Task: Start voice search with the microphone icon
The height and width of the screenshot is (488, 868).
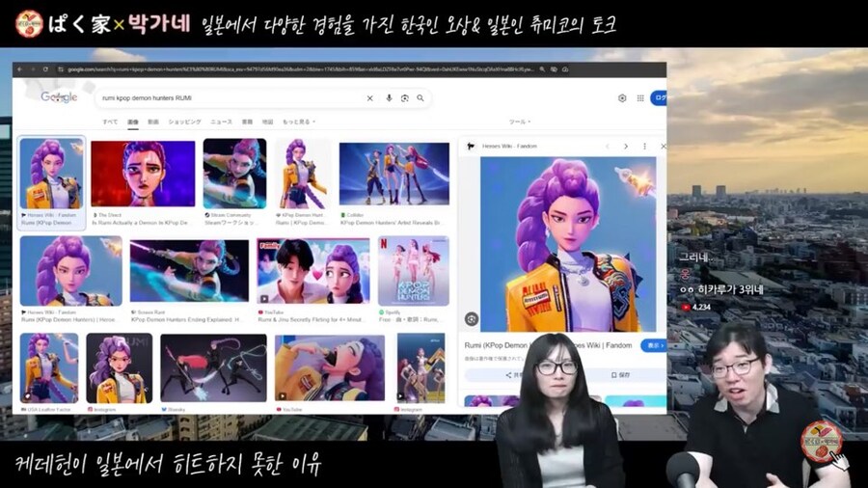Action: (390, 98)
